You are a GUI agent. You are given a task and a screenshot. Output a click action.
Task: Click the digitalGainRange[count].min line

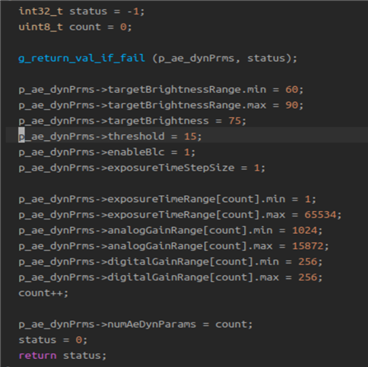[170, 262]
